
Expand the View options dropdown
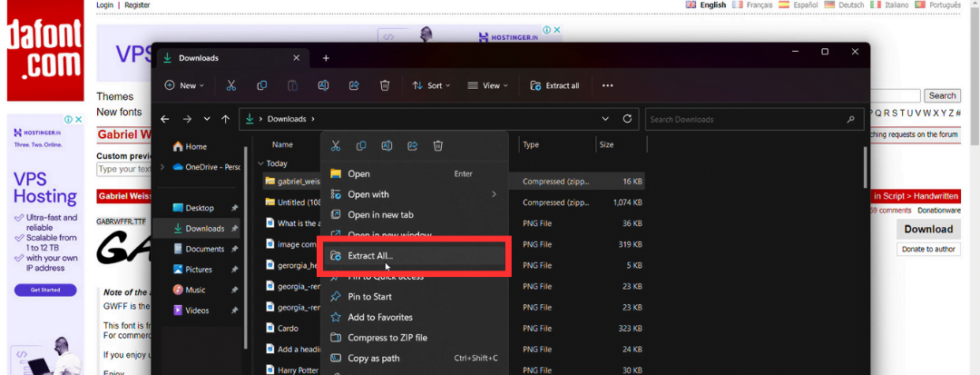(487, 85)
